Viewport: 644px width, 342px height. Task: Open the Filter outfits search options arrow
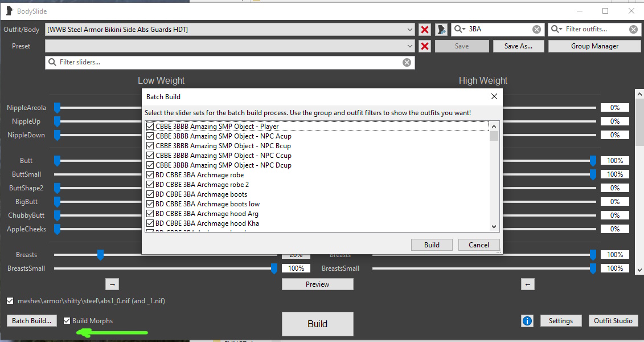coord(557,30)
